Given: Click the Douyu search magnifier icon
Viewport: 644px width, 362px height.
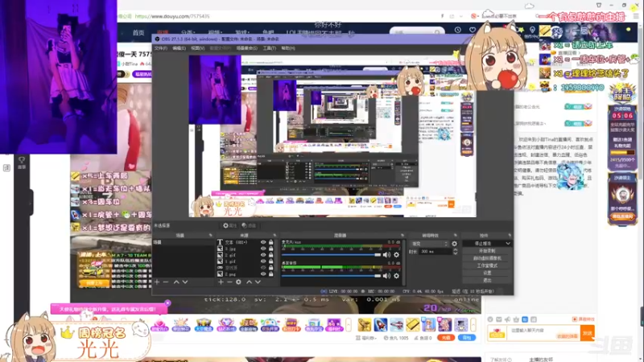Looking at the screenshot, I should click(437, 31).
